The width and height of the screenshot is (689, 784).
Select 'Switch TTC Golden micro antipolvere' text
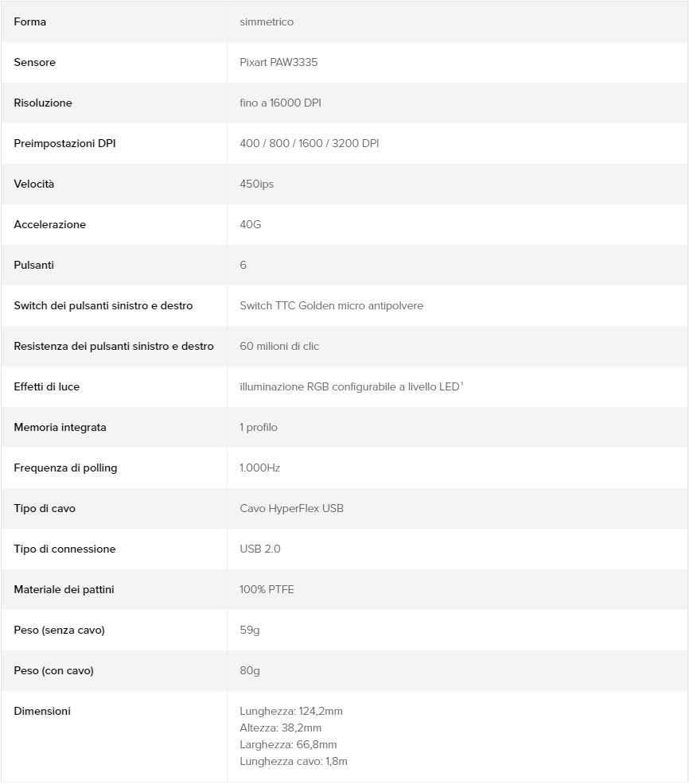click(x=331, y=305)
